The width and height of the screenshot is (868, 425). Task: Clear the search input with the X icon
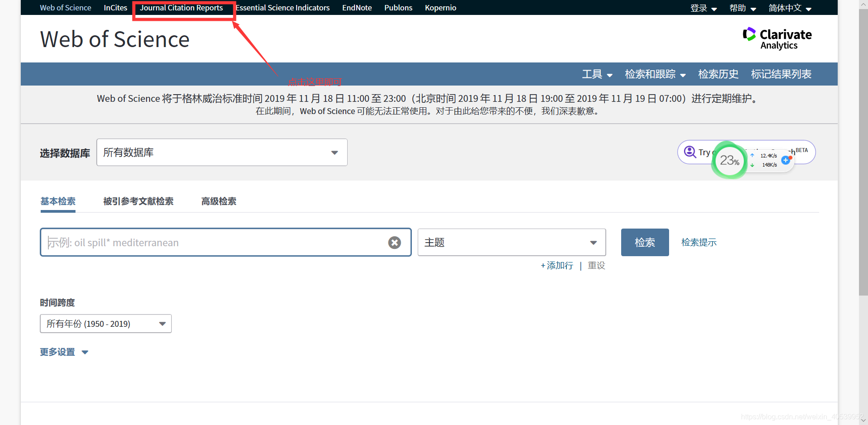click(x=395, y=243)
